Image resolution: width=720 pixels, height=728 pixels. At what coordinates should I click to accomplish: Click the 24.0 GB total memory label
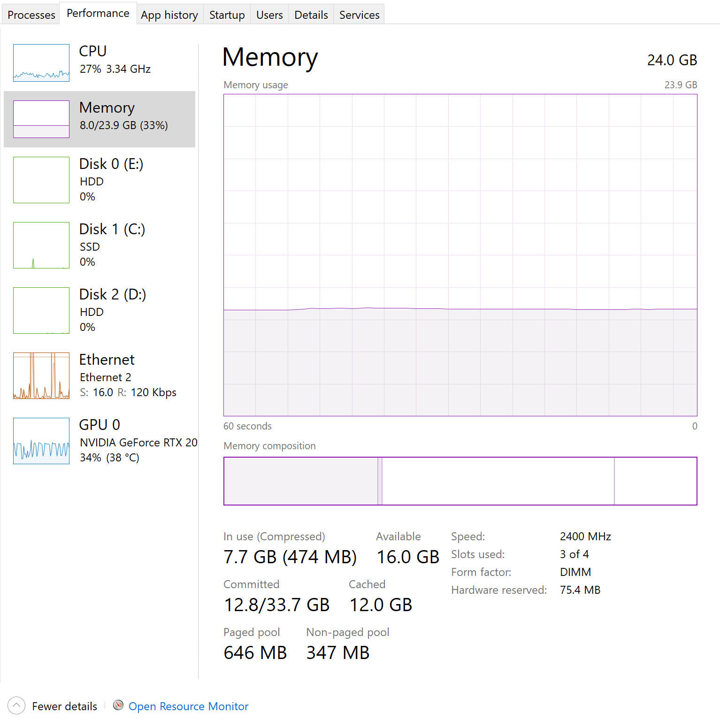pyautogui.click(x=672, y=60)
